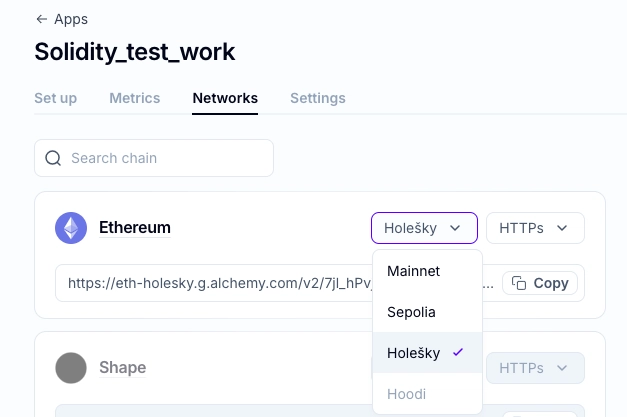Viewport: 627px width, 417px height.
Task: Go to the Set up tab
Action: pos(56,98)
